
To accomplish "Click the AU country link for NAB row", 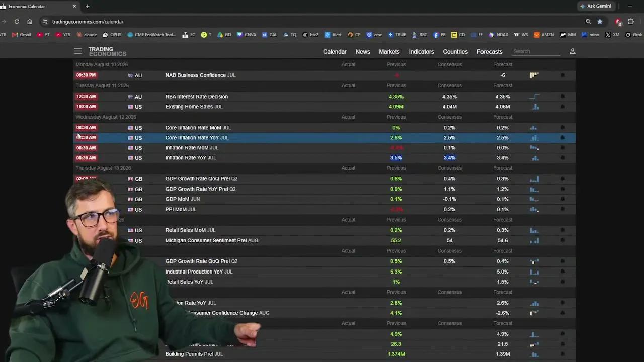I will point(138,75).
